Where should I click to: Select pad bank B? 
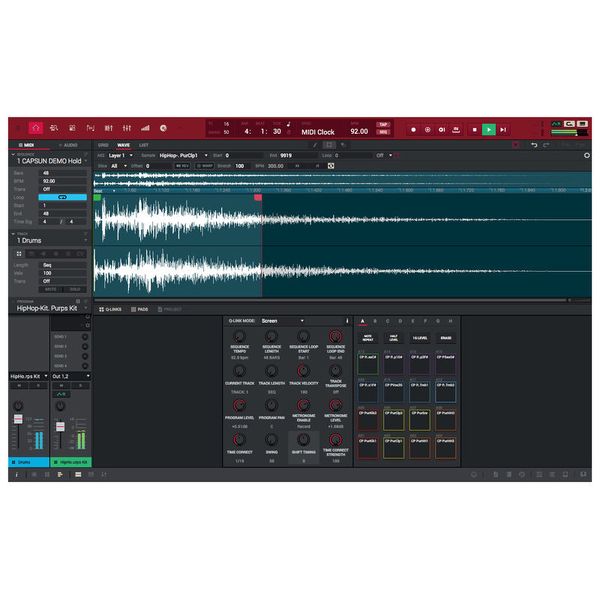coord(375,321)
